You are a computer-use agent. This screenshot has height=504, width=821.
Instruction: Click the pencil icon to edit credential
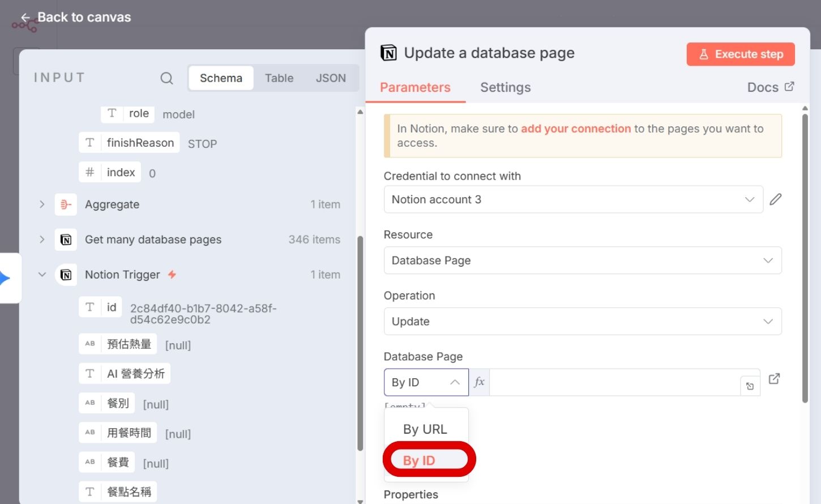[775, 199]
